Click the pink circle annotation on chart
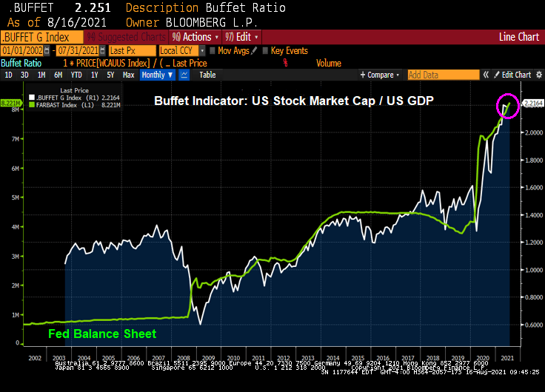Image resolution: width=545 pixels, height=392 pixels. [507, 107]
